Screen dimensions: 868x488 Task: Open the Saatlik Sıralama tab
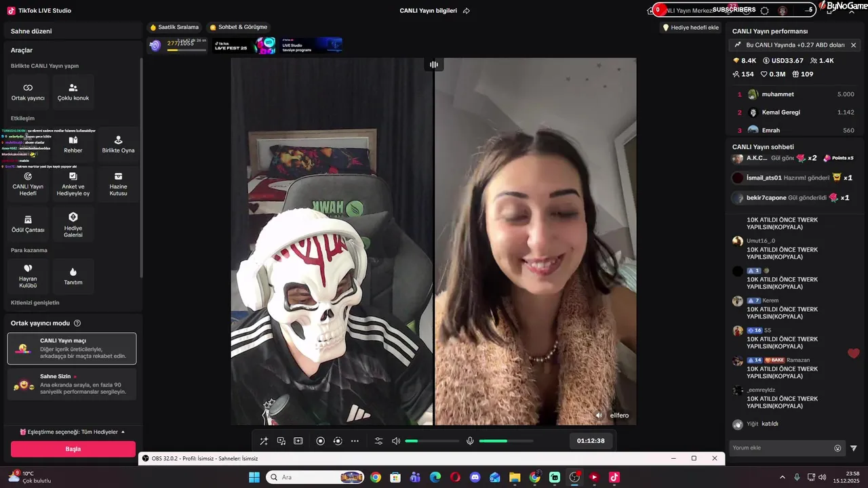pos(175,27)
